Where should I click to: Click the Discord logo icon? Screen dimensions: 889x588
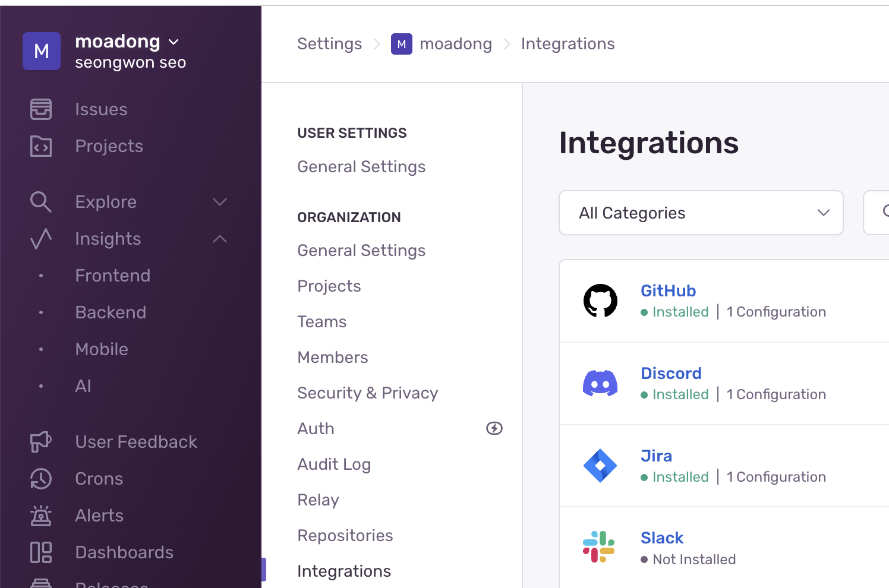pos(600,383)
